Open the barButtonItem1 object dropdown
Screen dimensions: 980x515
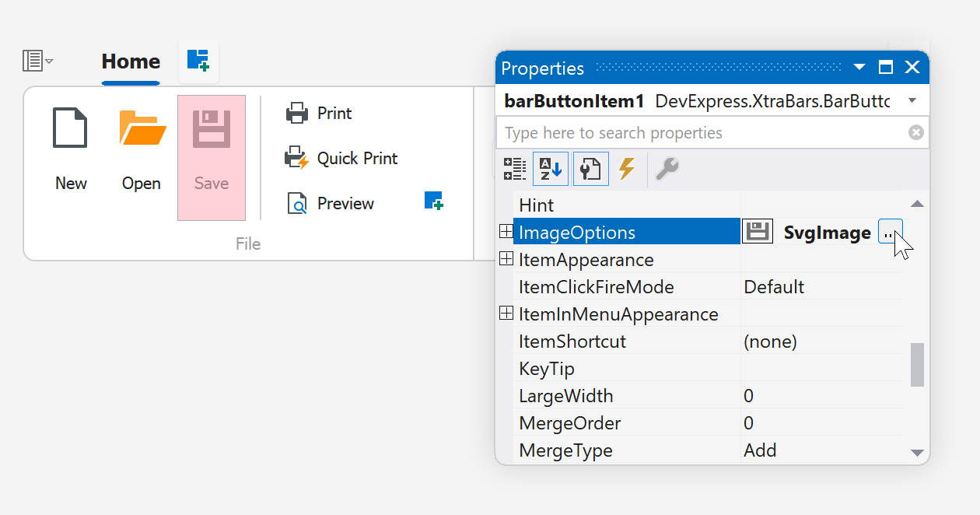(912, 101)
